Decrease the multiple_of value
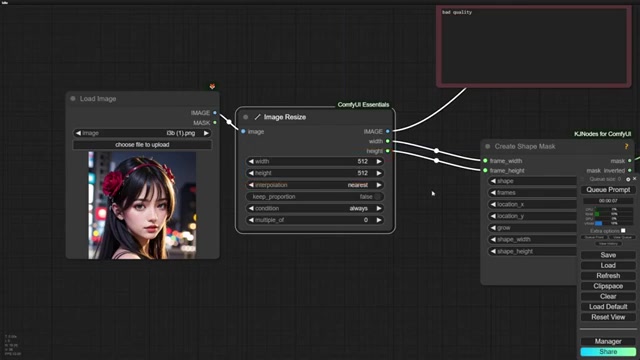640x360 pixels. click(251, 220)
